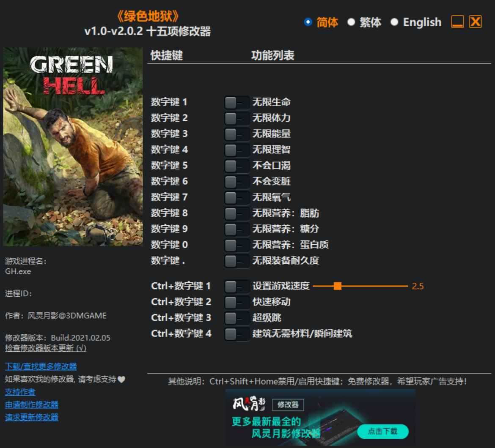Click the 点击下载 download button

point(382,432)
